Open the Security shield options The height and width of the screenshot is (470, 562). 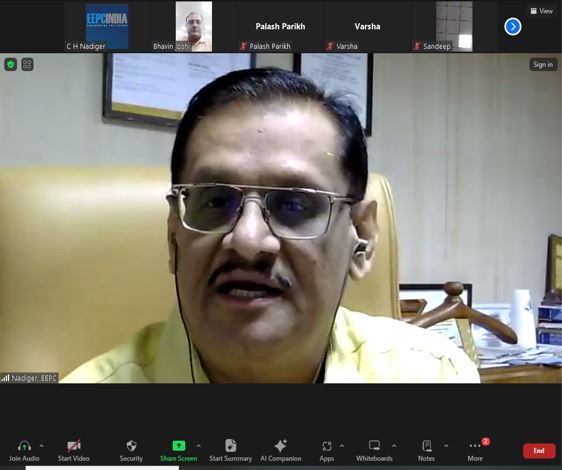pos(132,446)
